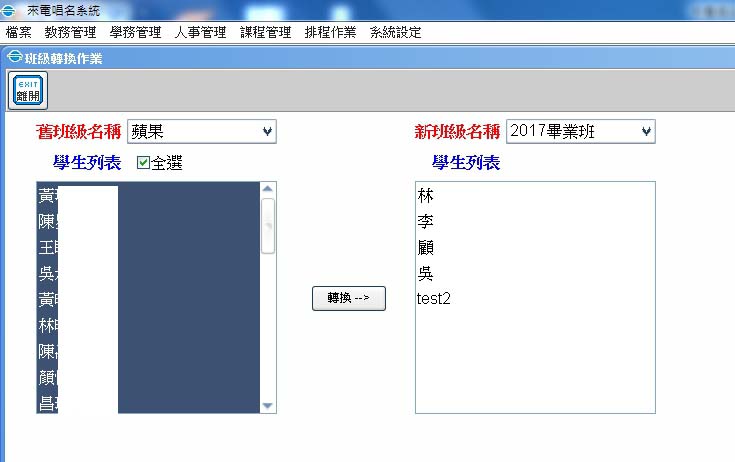Viewport: 735px width, 462px height.
Task: Open the 課程管理 menu
Action: [x=265, y=32]
